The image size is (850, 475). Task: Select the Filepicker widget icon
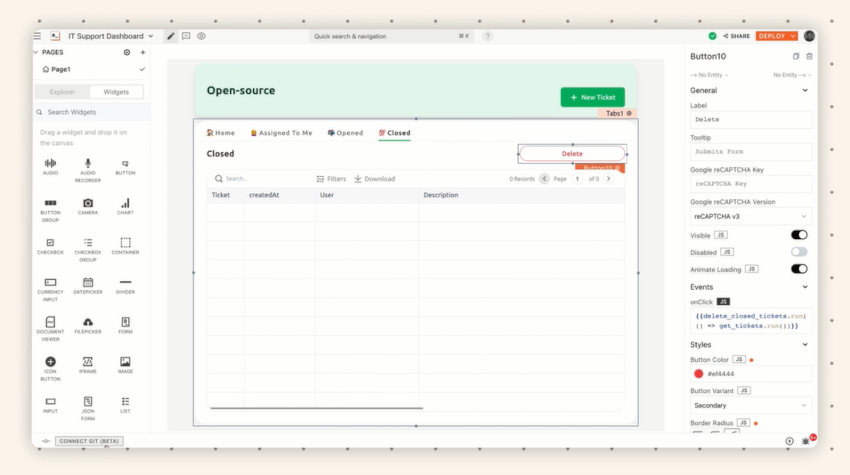pyautogui.click(x=88, y=322)
